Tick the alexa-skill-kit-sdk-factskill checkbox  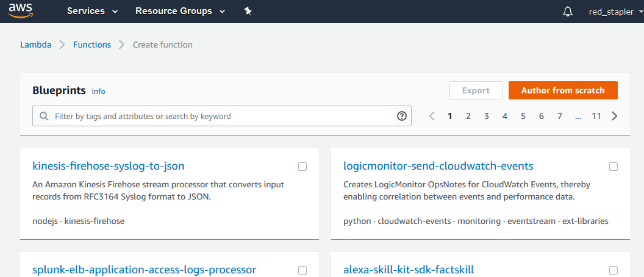(613, 270)
